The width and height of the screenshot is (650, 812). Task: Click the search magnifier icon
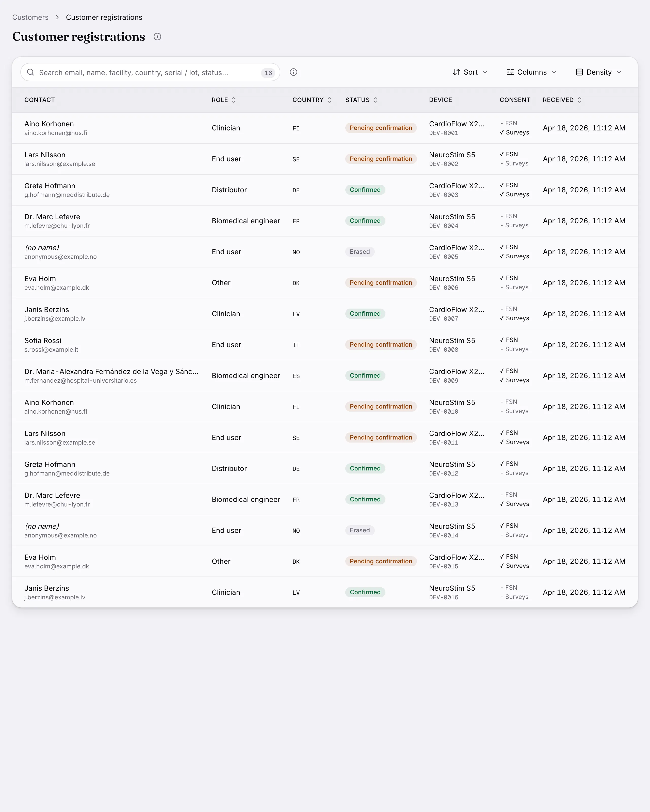click(30, 72)
